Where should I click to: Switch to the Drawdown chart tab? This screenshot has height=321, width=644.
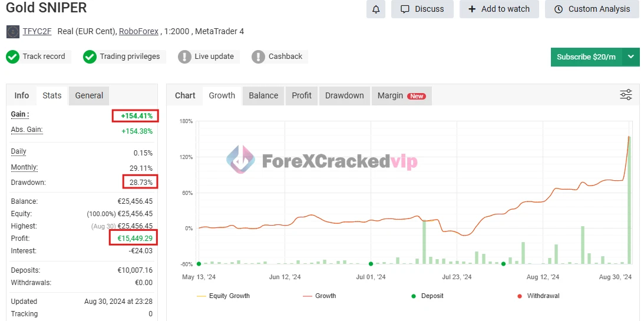coord(344,95)
